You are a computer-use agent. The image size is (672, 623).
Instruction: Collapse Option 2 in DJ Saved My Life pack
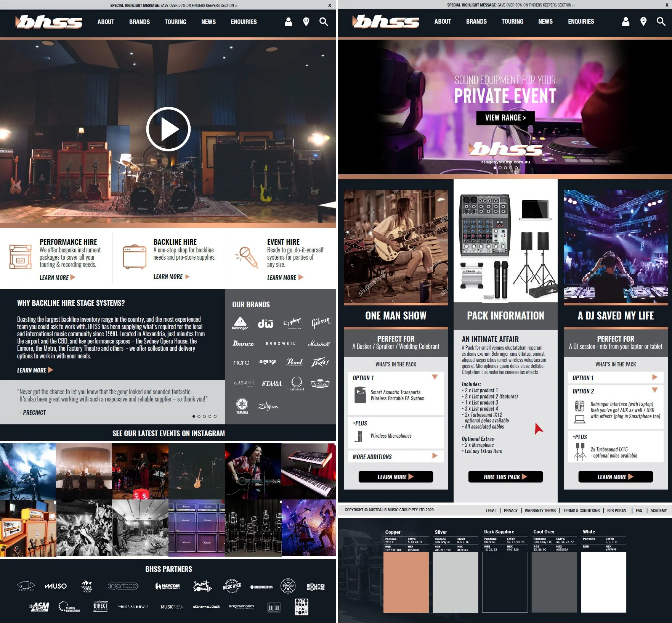coord(654,390)
